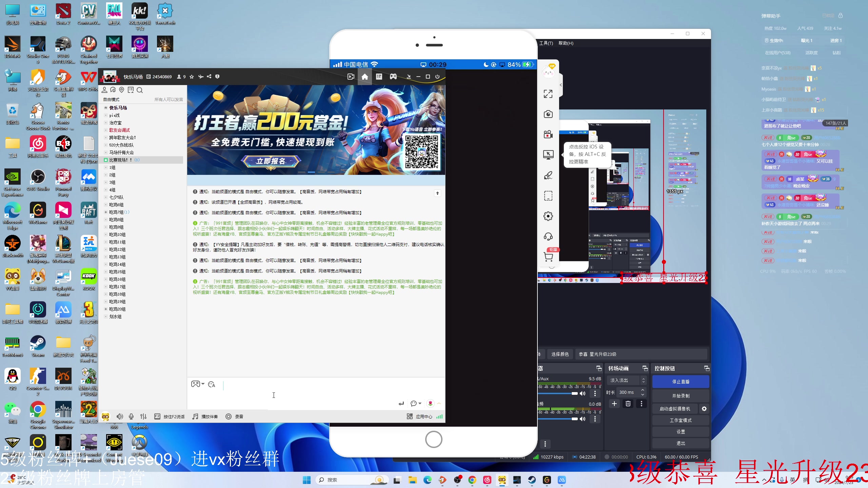Click the 播放伴奏 music note button
Screen dimensions: 868x488
point(205,416)
